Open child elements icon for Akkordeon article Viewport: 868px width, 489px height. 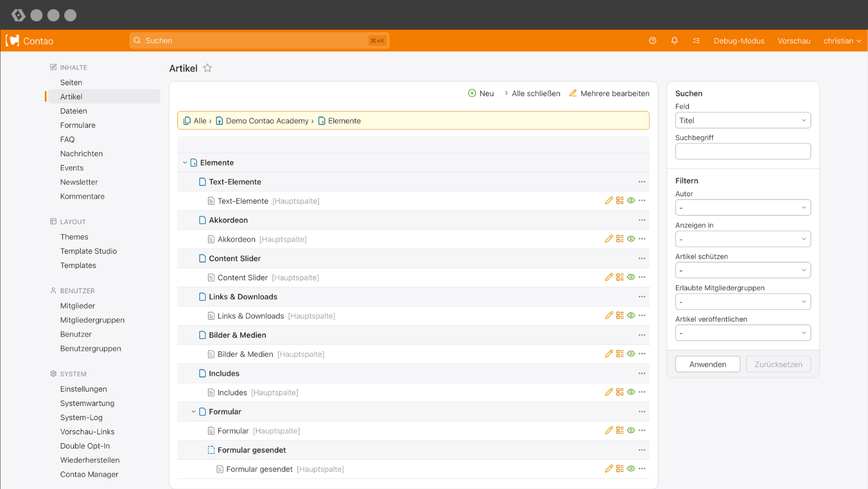click(620, 239)
